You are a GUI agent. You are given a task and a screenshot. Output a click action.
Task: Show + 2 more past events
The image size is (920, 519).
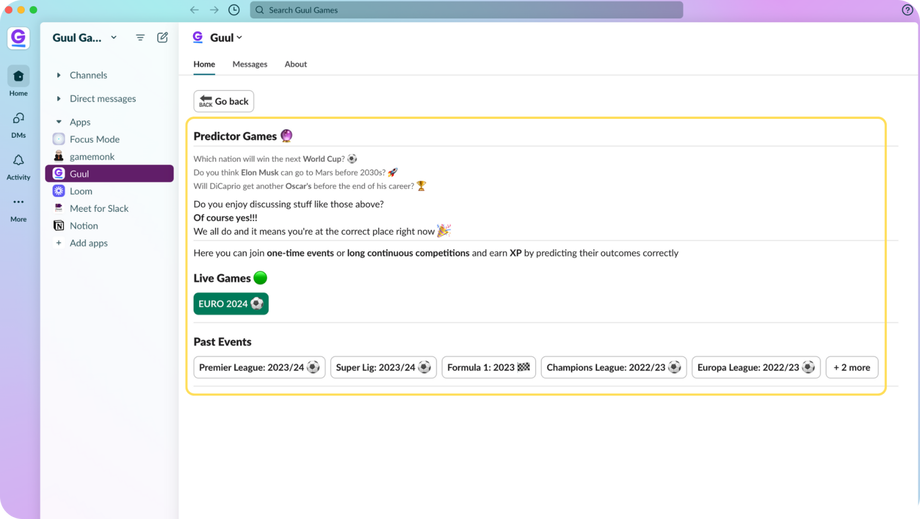(x=852, y=368)
